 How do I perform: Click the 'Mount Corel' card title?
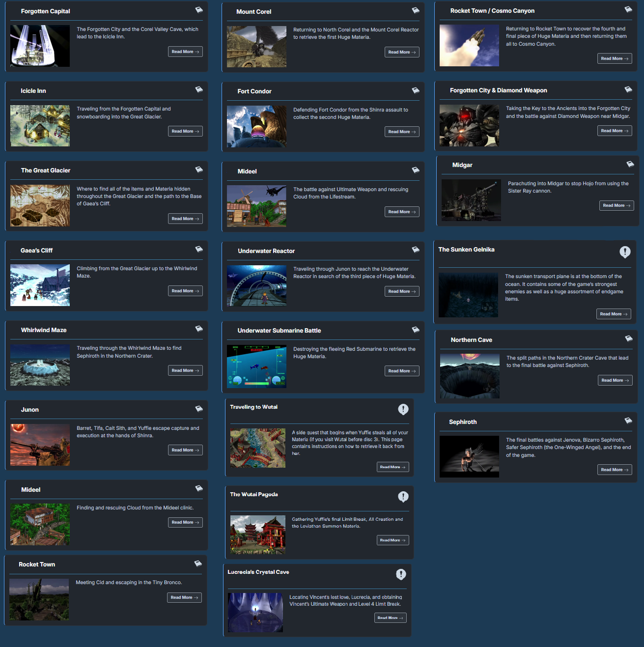coord(253,12)
